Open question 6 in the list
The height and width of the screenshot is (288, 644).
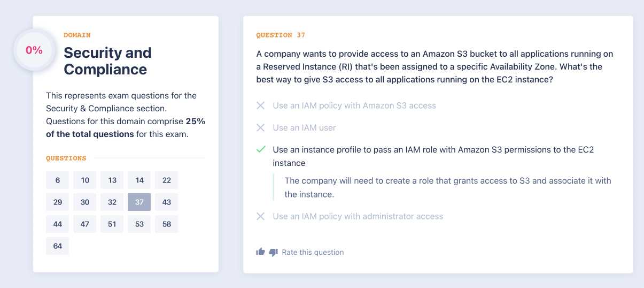coord(58,180)
